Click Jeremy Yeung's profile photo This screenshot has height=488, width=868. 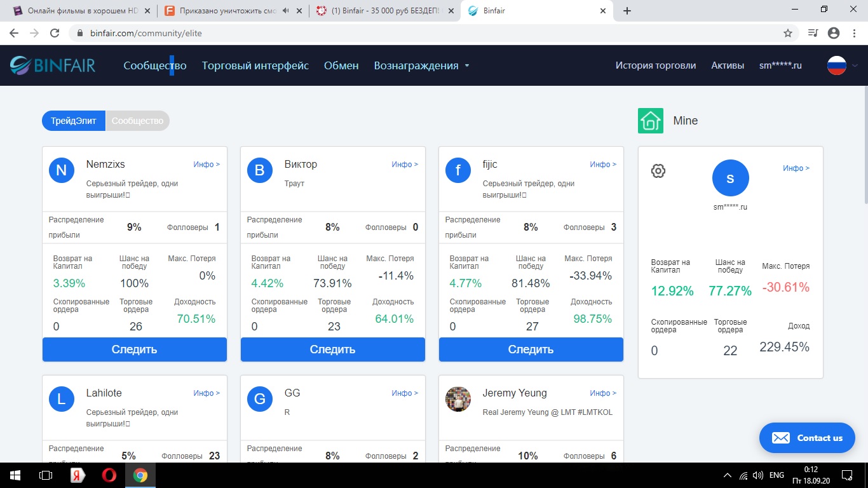(x=458, y=399)
